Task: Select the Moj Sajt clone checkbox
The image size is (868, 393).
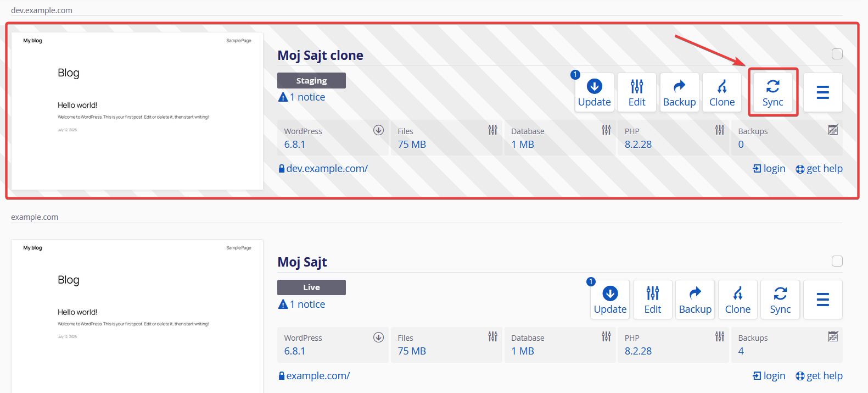Action: coord(837,54)
